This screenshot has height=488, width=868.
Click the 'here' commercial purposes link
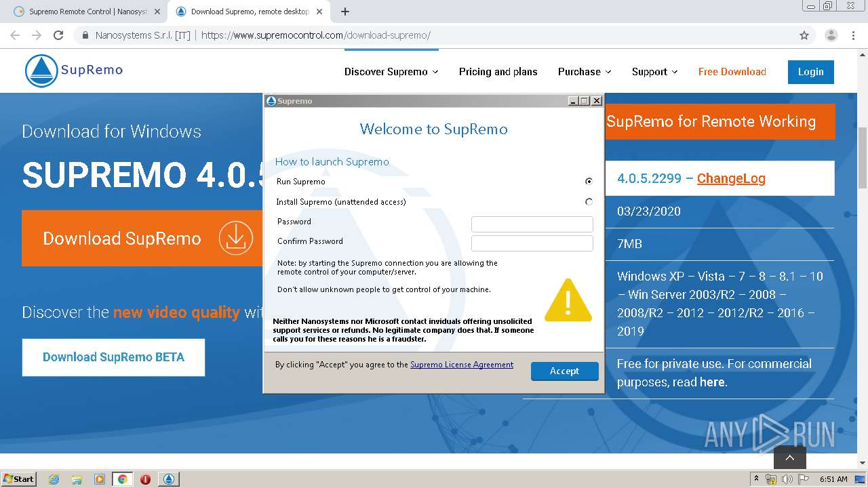[x=712, y=382]
